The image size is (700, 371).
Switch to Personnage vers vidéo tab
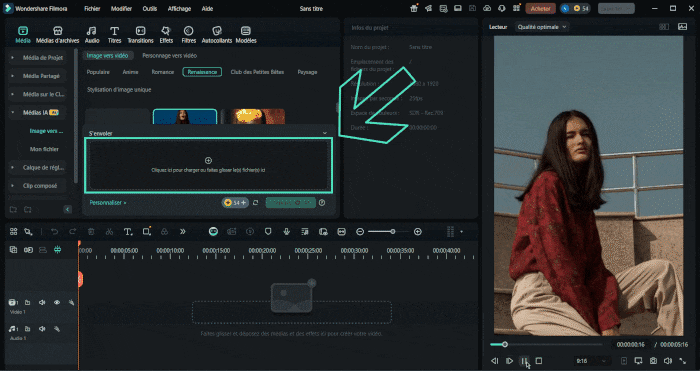[x=170, y=56]
